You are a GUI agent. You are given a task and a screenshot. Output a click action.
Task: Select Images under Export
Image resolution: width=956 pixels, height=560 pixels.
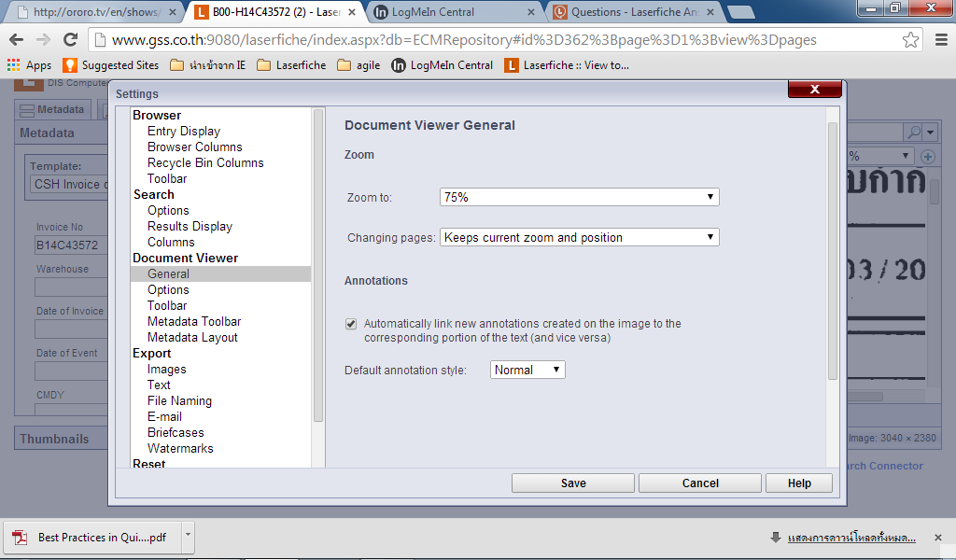pyautogui.click(x=166, y=369)
